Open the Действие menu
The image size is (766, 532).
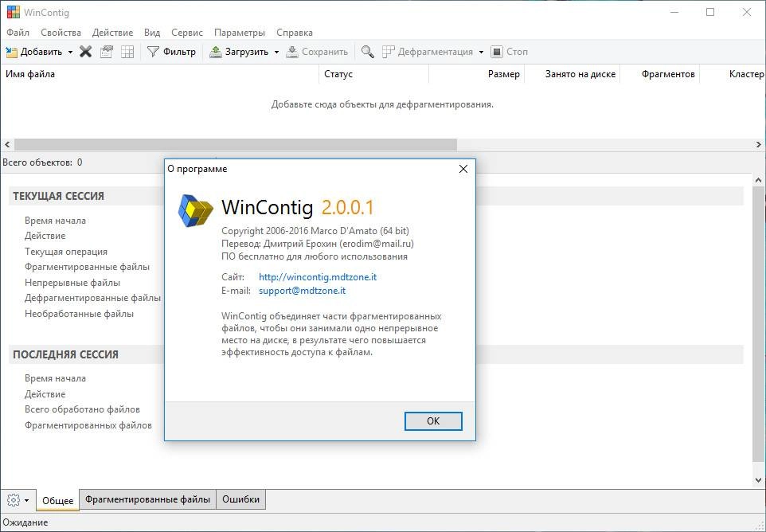pyautogui.click(x=112, y=33)
